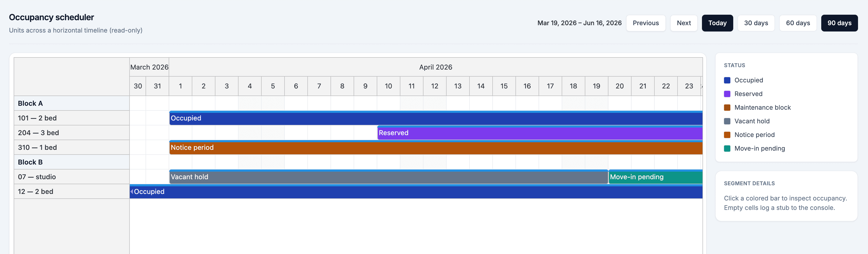Advance to the Next period
Screen dimensions: 868x254
pos(684,23)
